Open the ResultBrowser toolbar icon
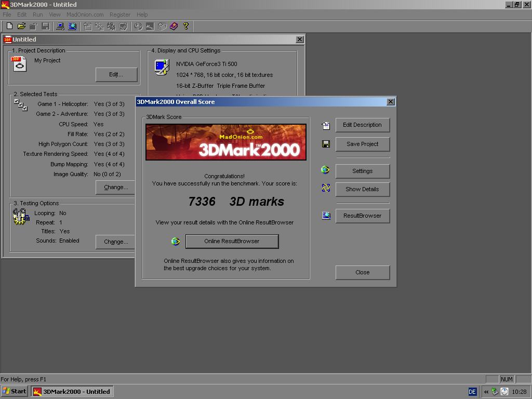The width and height of the screenshot is (532, 399). [x=72, y=26]
